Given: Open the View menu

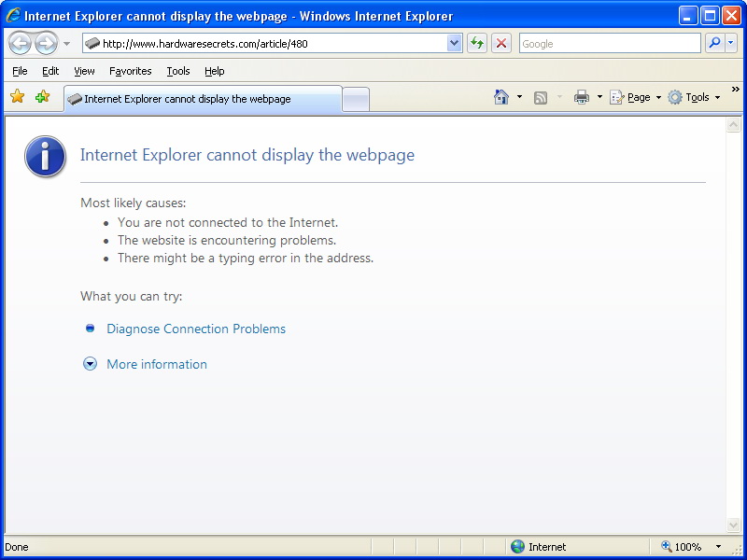Looking at the screenshot, I should tap(84, 71).
